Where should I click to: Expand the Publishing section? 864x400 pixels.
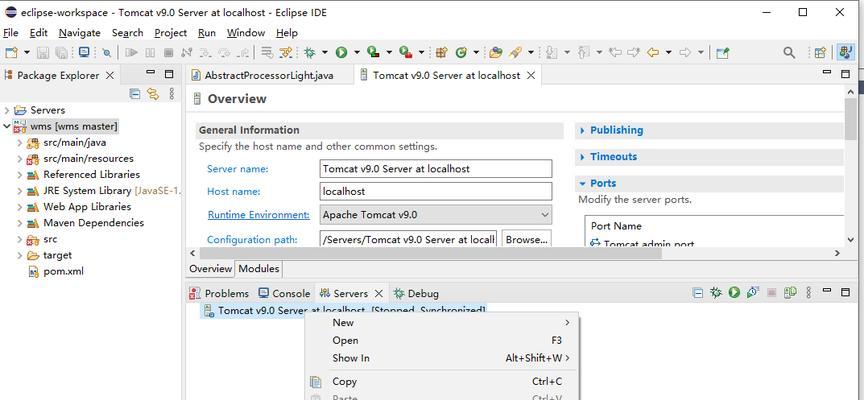[582, 130]
